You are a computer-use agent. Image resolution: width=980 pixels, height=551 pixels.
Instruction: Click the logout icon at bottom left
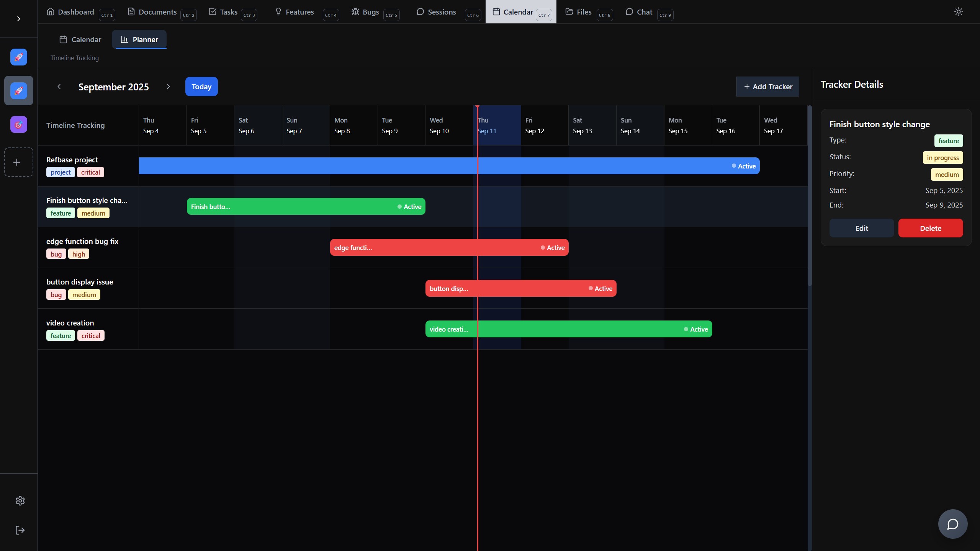20,530
